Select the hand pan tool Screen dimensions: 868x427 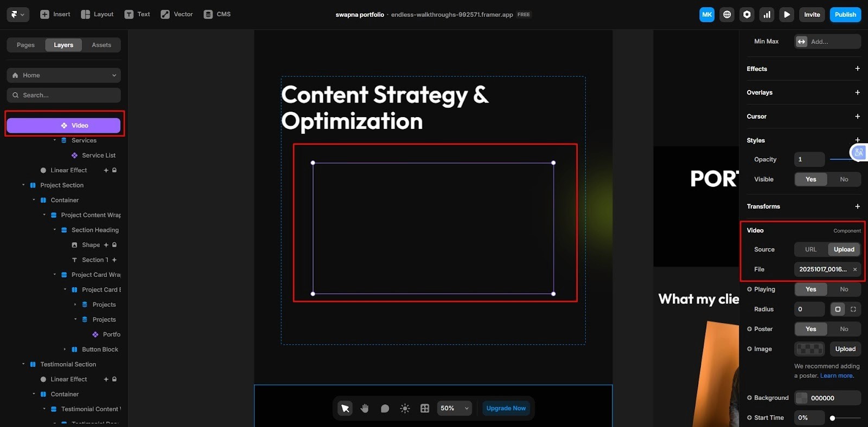point(365,408)
